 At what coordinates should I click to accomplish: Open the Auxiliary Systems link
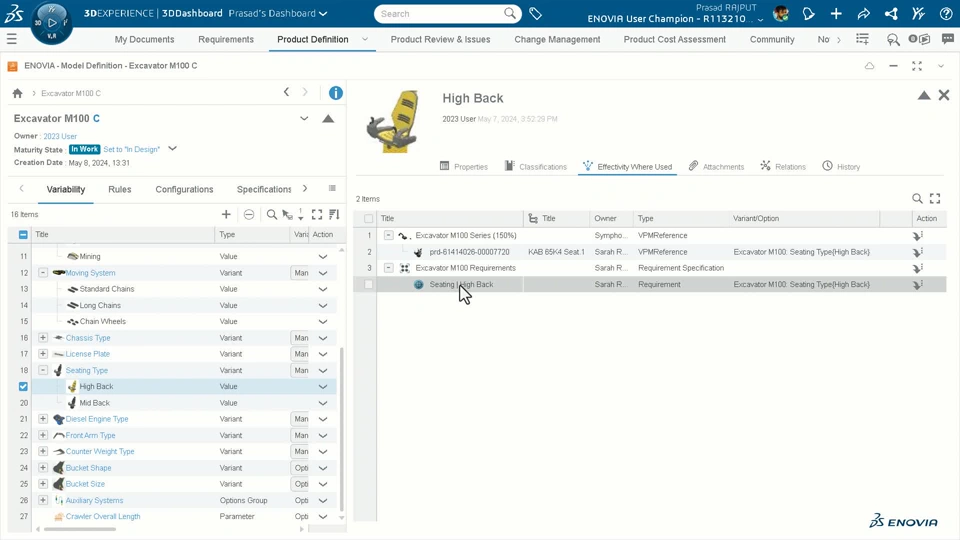click(x=94, y=500)
